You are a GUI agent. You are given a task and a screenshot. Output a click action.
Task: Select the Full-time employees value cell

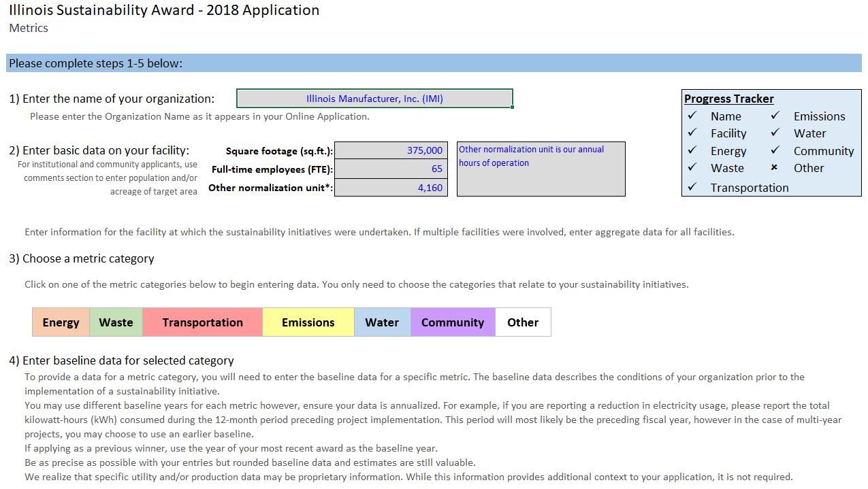click(x=391, y=169)
